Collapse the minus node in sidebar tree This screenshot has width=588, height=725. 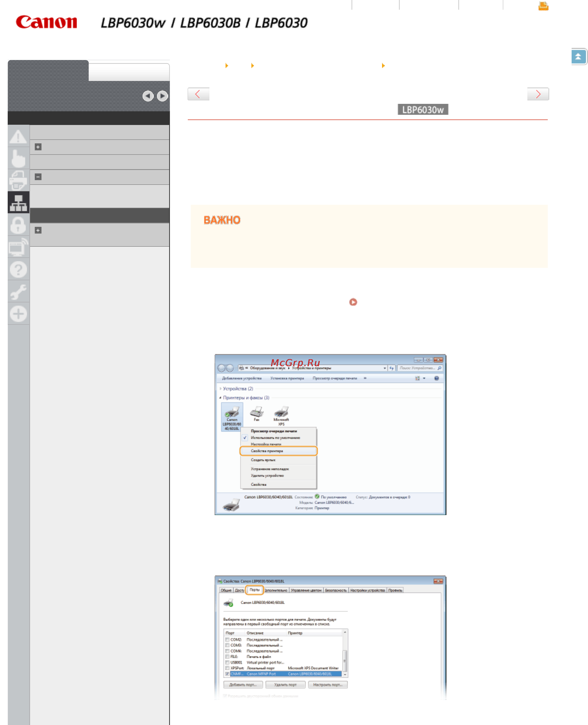[38, 177]
